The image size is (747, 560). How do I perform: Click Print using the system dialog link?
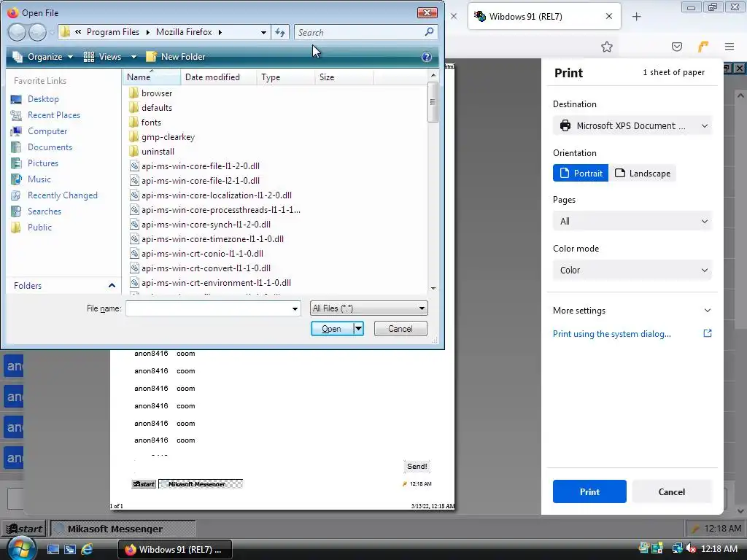[612, 334]
